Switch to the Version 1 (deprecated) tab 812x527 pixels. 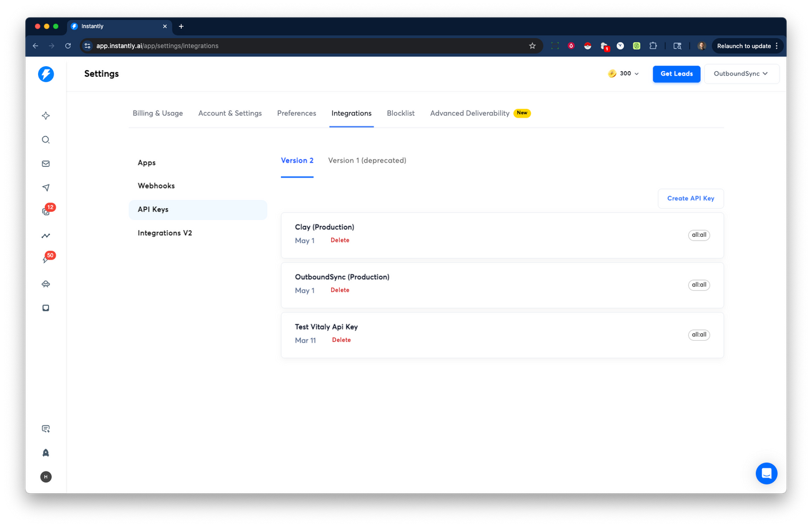(367, 160)
